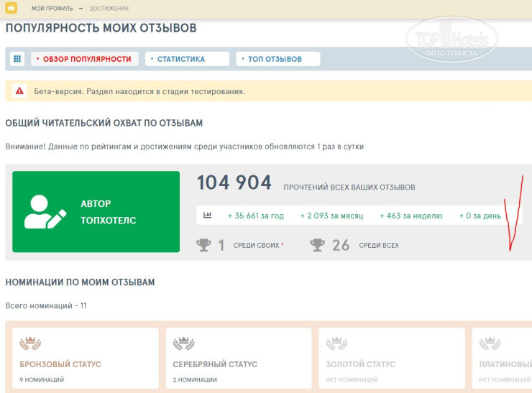Open the Серебряный статус card
532x393 pixels.
(x=239, y=358)
